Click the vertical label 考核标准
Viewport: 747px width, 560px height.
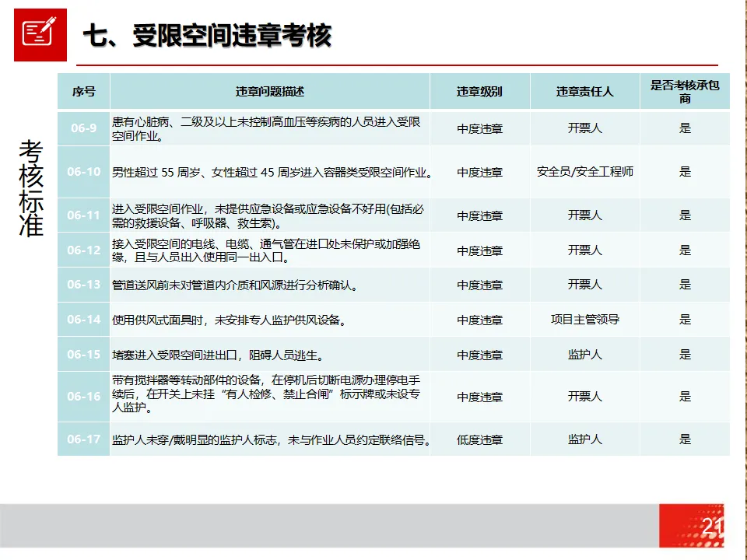coord(31,188)
